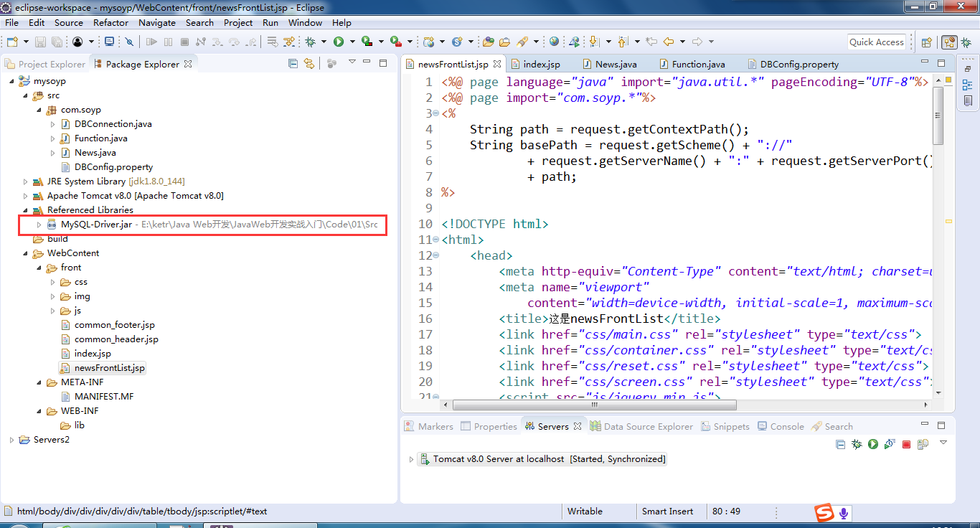Click the Publish to server icon
Viewport: 980px width, 528px height.
coord(923,444)
